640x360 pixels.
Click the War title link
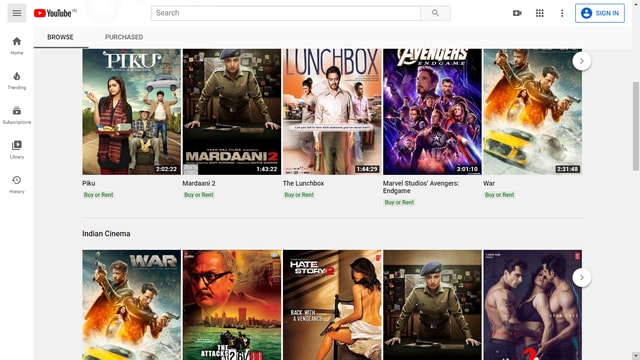pos(489,183)
